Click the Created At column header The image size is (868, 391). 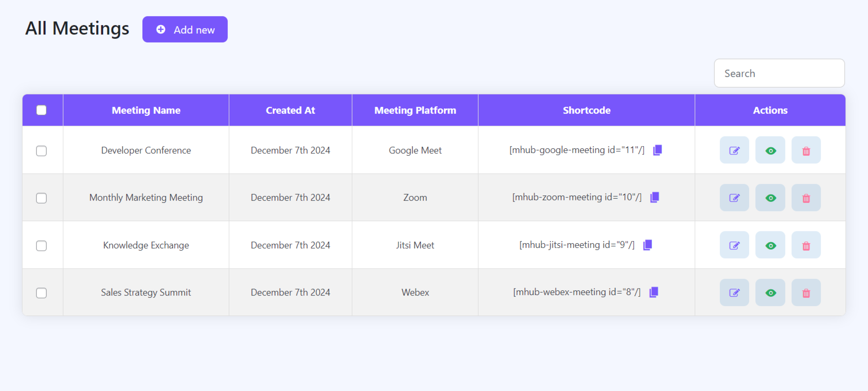coord(290,110)
